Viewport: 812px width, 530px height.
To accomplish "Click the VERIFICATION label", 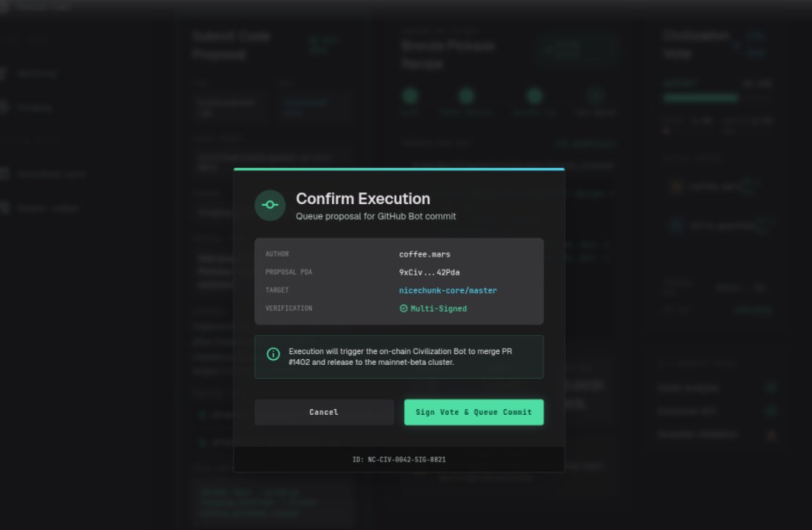I will click(288, 308).
